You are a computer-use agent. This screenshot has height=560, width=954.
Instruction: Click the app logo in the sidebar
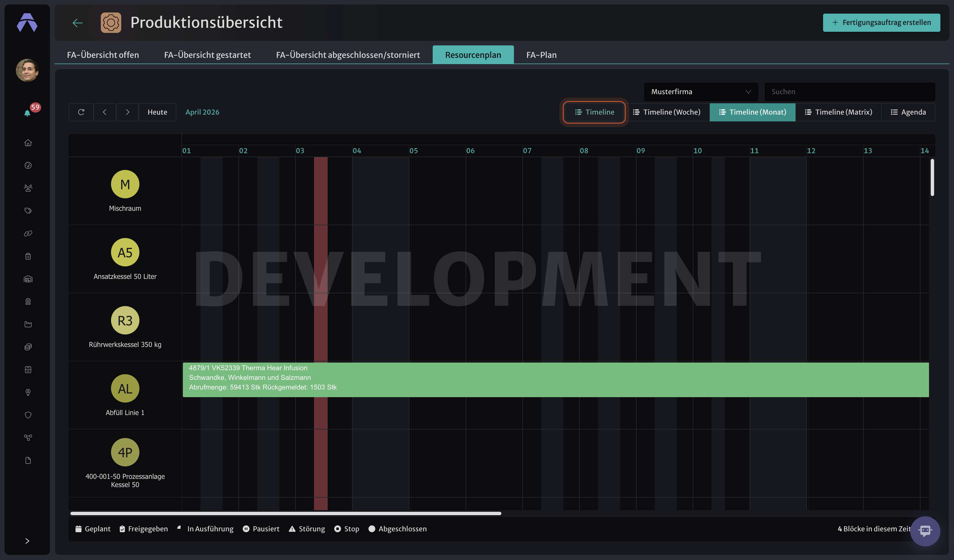(x=27, y=23)
